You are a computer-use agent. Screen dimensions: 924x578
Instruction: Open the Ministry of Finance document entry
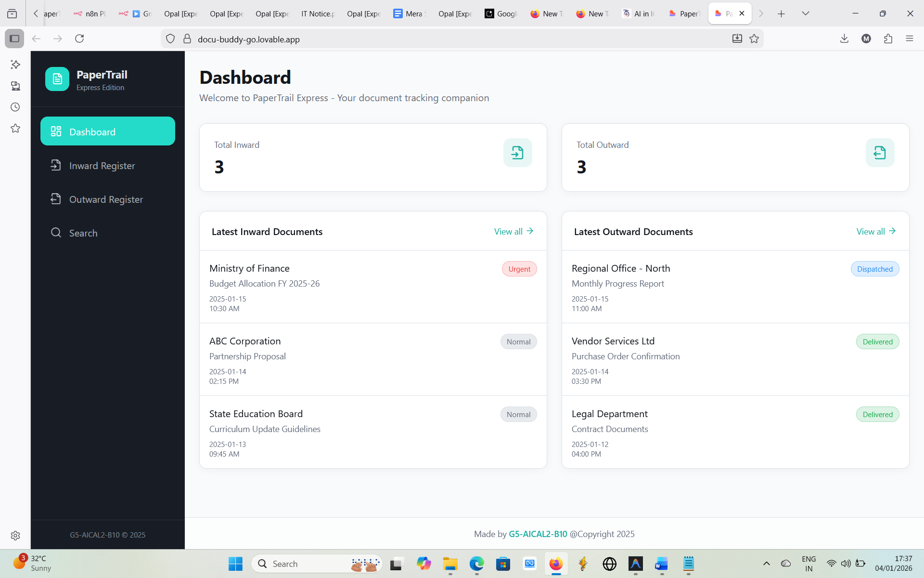click(249, 268)
